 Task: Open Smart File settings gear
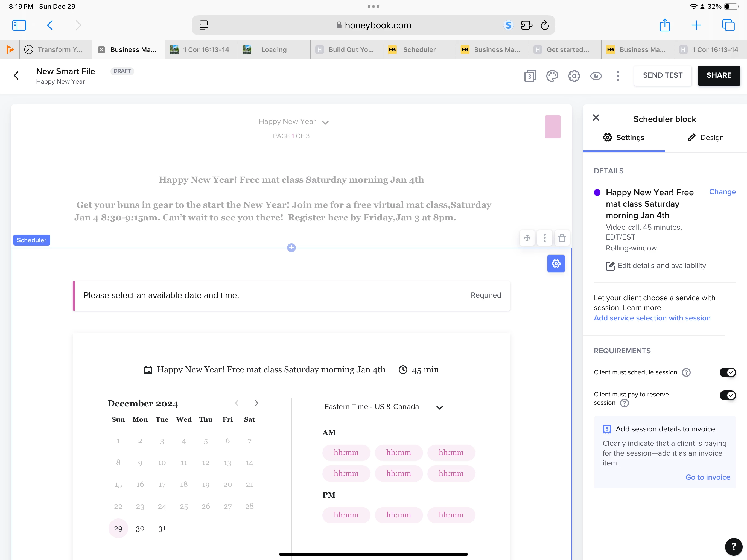click(574, 76)
